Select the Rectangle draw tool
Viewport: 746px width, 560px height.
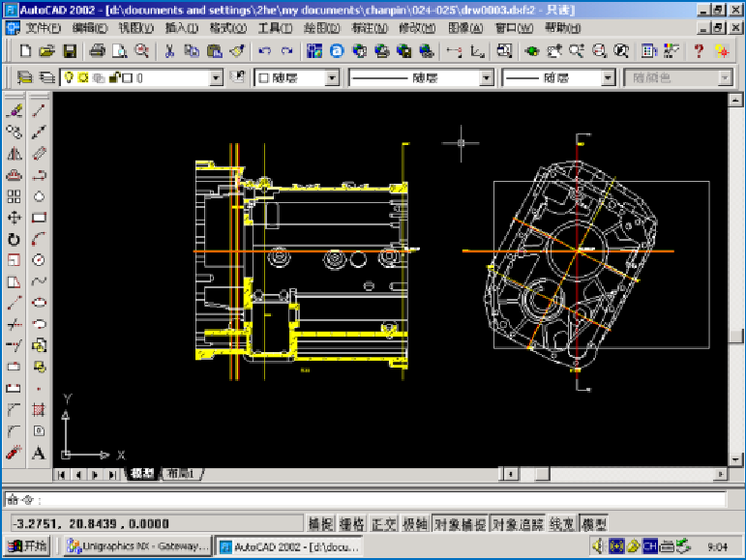(40, 218)
